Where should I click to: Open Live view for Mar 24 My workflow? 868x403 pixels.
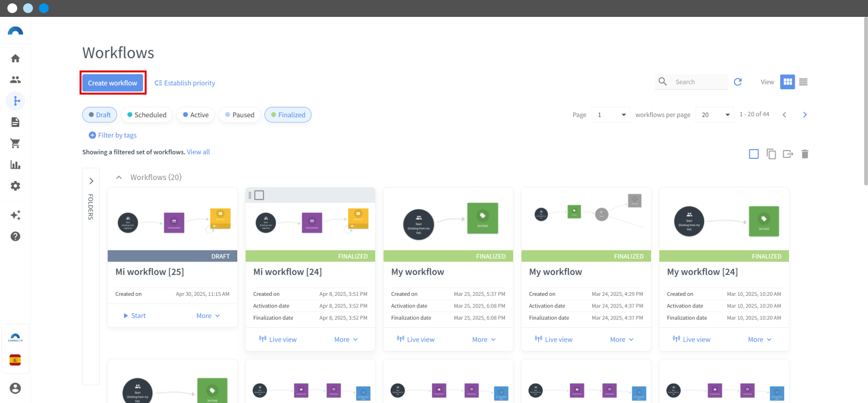pyautogui.click(x=554, y=340)
